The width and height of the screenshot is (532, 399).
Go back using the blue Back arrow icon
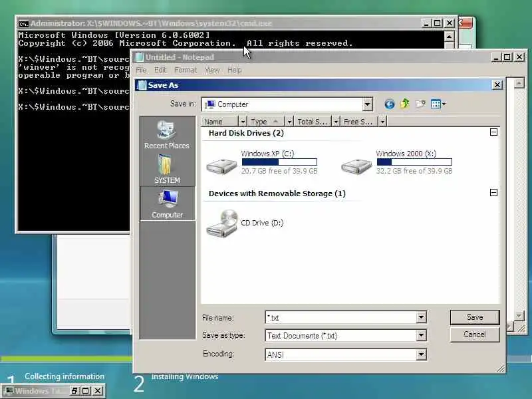[x=390, y=104]
